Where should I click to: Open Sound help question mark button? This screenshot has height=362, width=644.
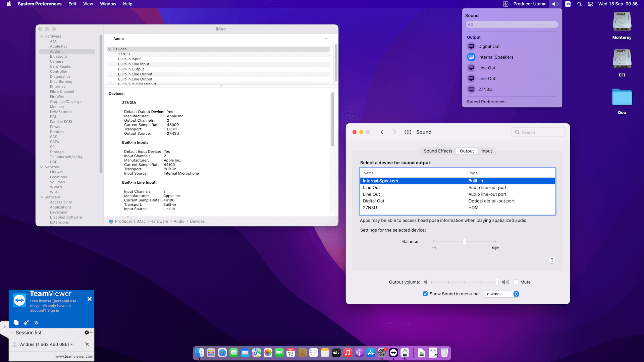pos(552,260)
